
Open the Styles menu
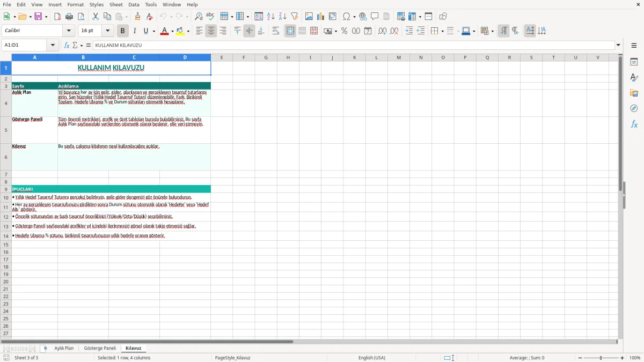[x=97, y=4]
